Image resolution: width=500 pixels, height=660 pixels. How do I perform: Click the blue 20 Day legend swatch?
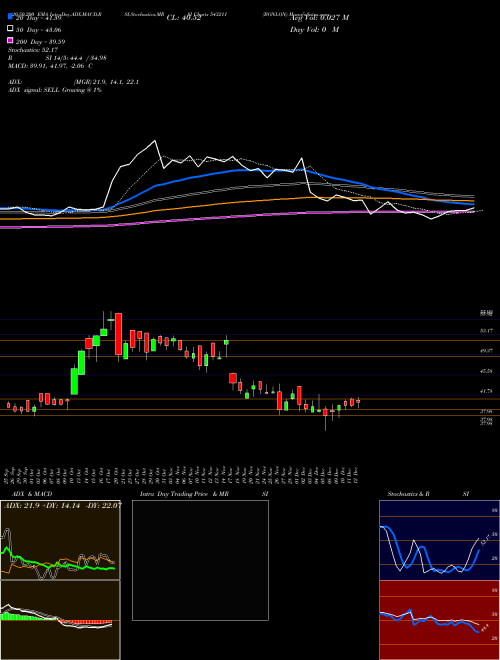(x=10, y=17)
